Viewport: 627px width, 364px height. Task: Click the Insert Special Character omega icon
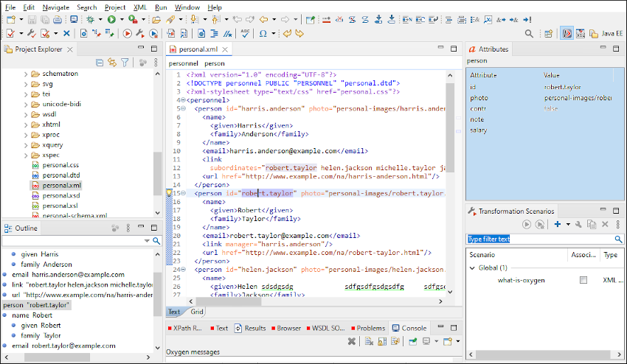click(263, 33)
